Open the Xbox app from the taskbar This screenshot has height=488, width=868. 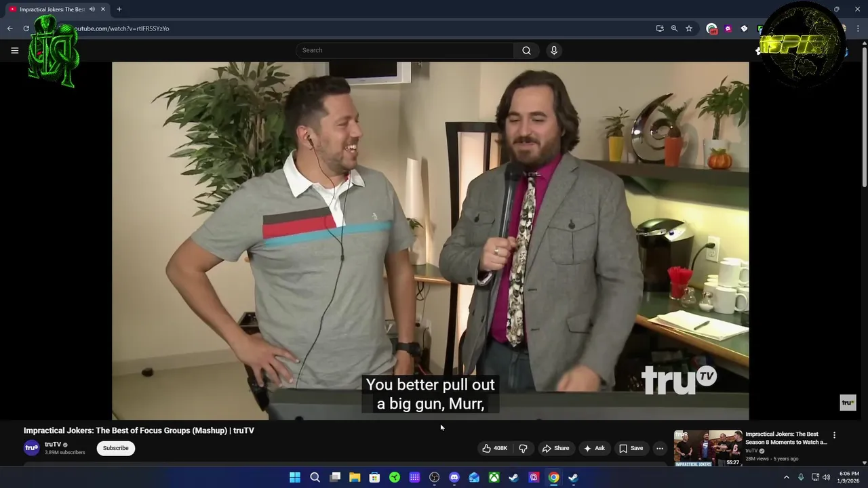pos(494,477)
